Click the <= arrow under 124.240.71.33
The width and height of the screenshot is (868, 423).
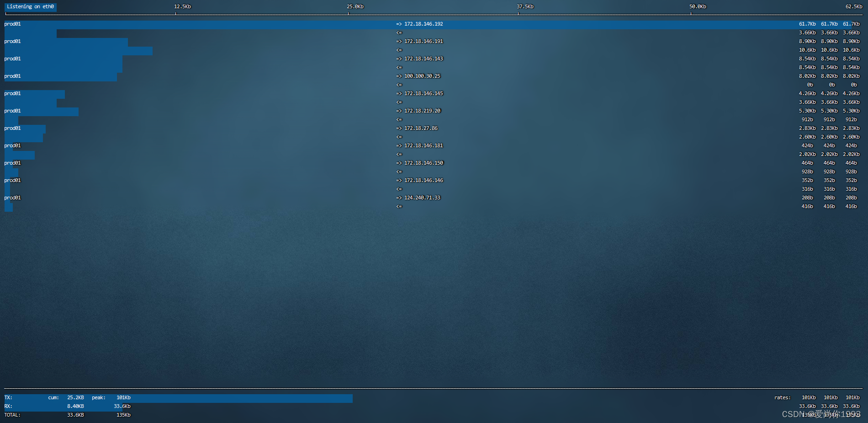coord(399,206)
